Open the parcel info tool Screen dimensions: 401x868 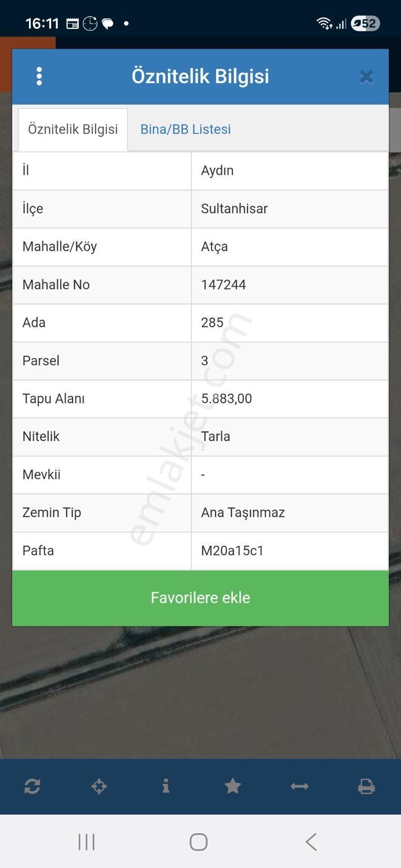166,787
